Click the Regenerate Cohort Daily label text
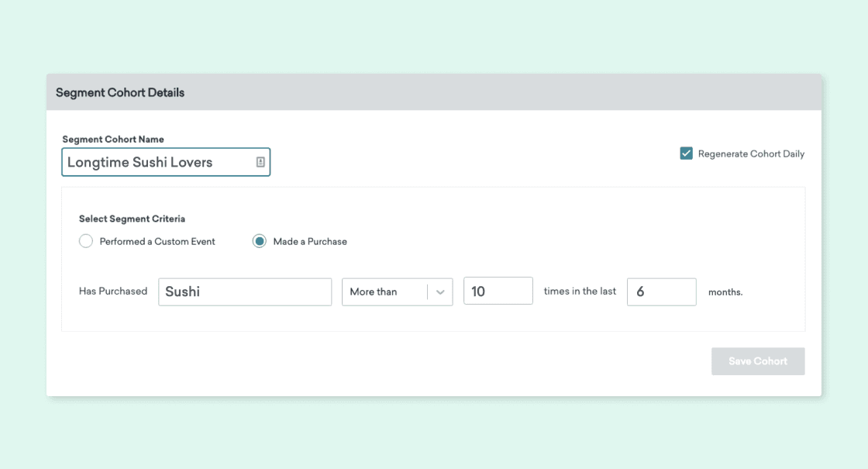868x469 pixels. pos(751,153)
